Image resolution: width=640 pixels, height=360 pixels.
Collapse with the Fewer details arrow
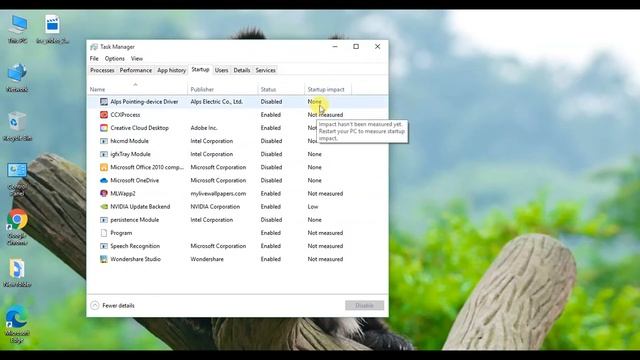click(x=95, y=305)
